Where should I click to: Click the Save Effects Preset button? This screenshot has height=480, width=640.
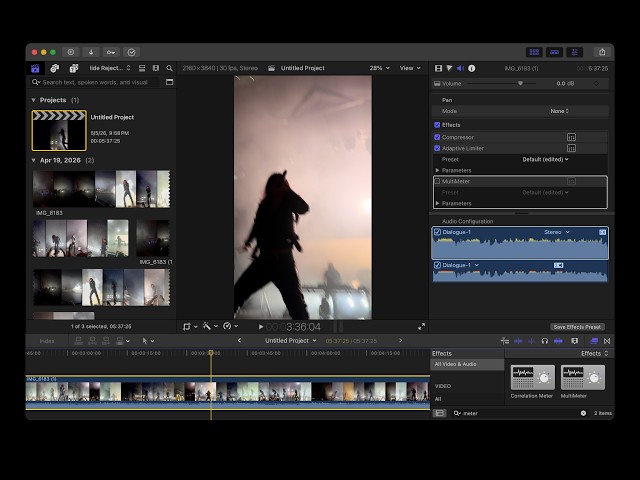(x=577, y=327)
